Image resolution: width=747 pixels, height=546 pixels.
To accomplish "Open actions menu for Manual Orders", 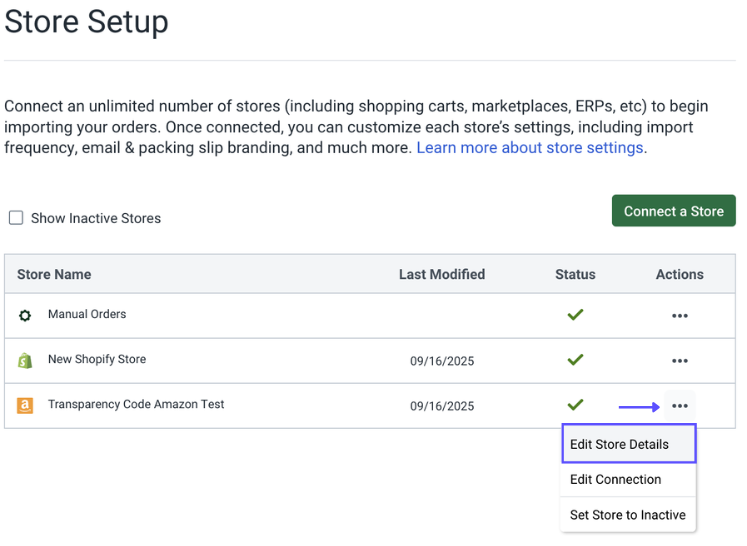I will [x=679, y=316].
